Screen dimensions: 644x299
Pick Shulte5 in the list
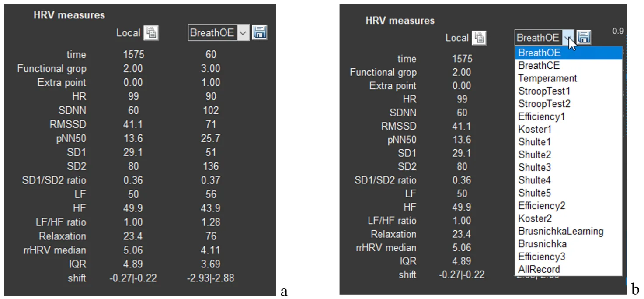pos(534,193)
